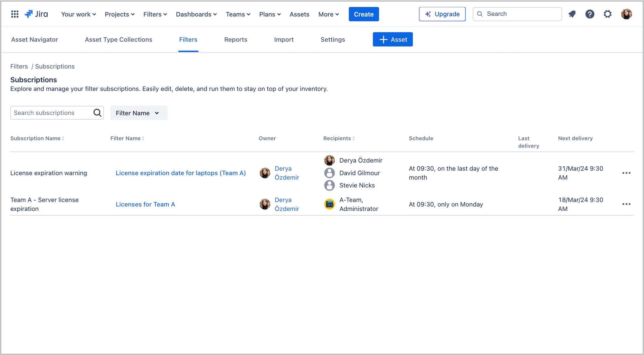Image resolution: width=644 pixels, height=355 pixels.
Task: Open the user profile avatar
Action: point(626,14)
